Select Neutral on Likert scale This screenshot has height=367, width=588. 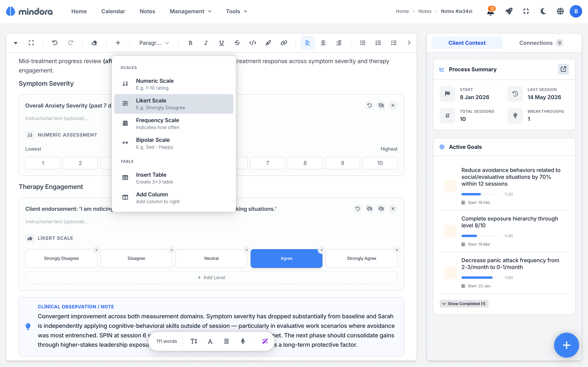[x=211, y=258]
